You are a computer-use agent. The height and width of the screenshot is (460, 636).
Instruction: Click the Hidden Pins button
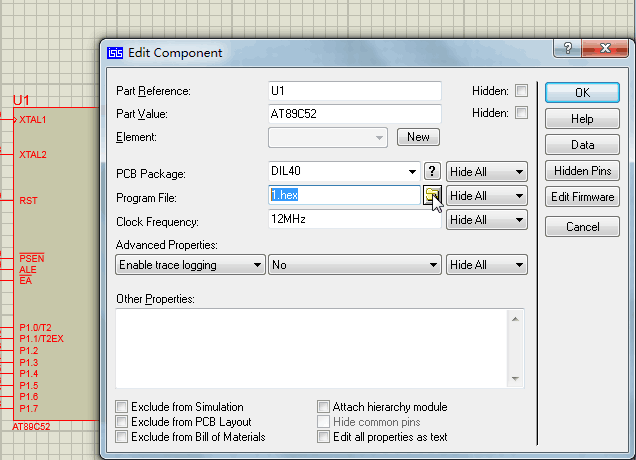pyautogui.click(x=582, y=171)
